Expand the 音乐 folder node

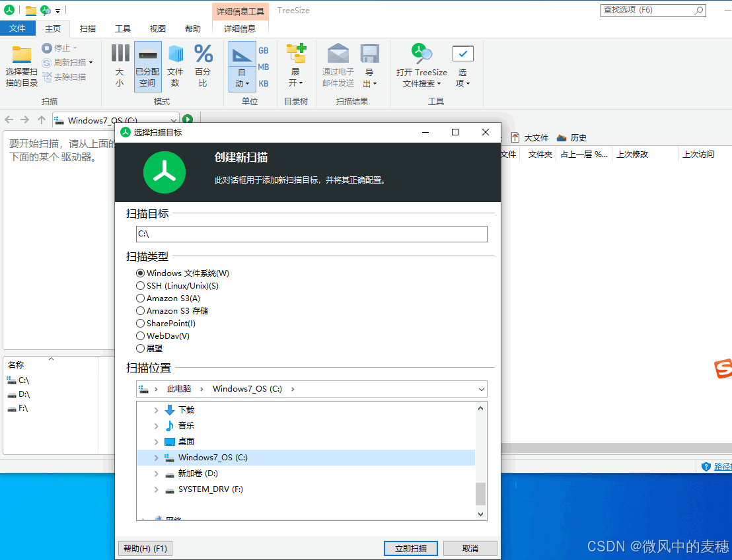point(157,426)
